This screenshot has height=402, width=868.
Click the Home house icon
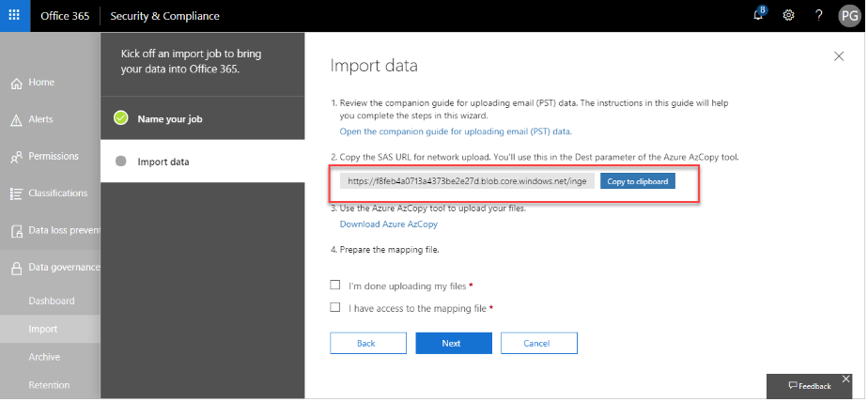tap(17, 83)
